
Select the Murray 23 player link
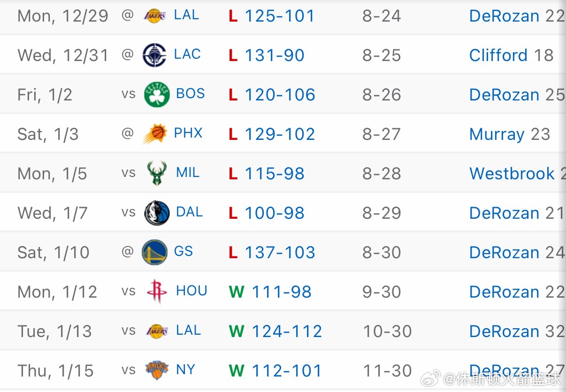click(x=509, y=134)
